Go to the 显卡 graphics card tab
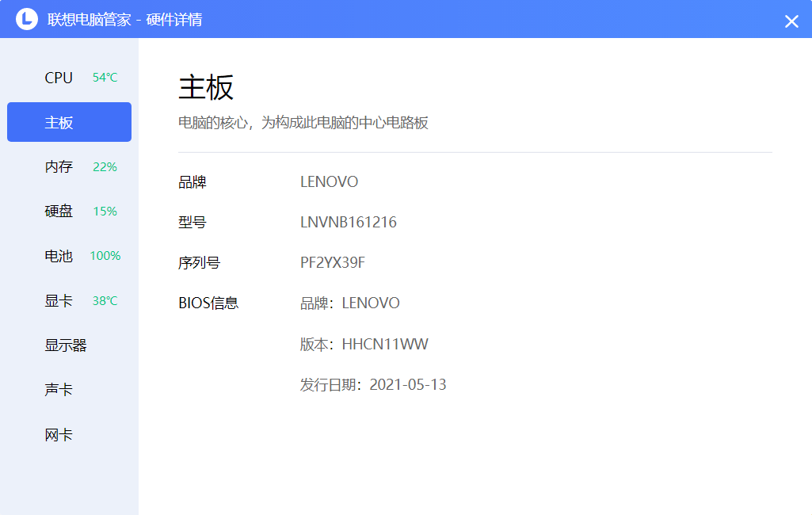This screenshot has height=515, width=812. tap(69, 300)
